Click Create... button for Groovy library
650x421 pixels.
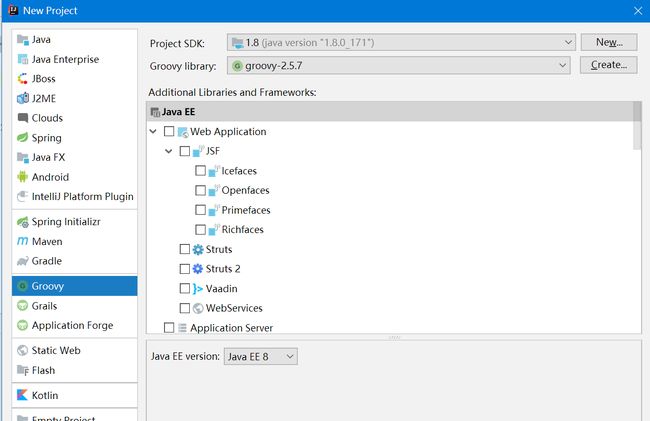(x=609, y=65)
